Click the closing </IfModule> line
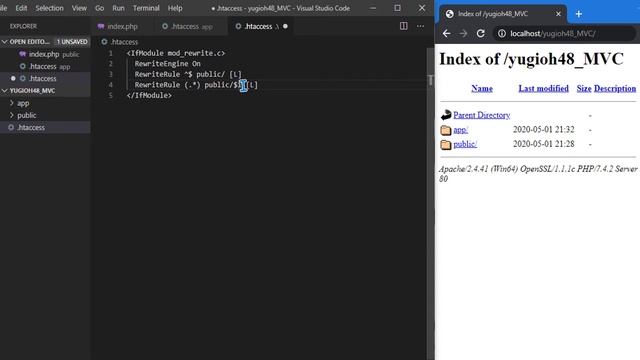 click(149, 96)
